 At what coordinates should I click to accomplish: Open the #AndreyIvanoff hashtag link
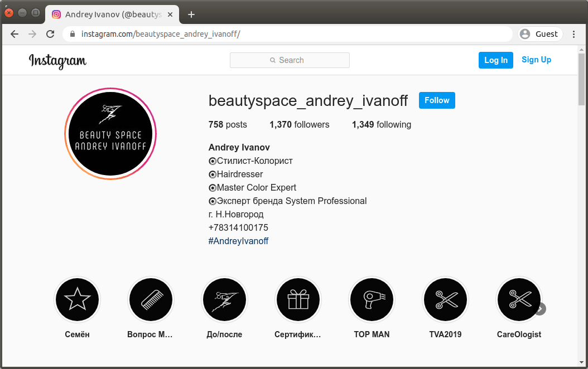tap(238, 241)
